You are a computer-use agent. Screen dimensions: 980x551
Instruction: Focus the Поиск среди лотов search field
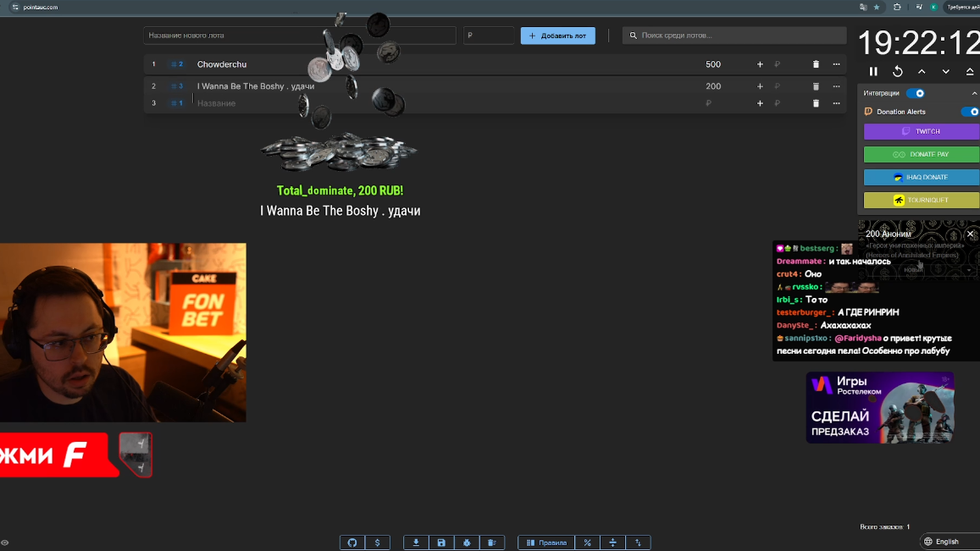pos(734,36)
